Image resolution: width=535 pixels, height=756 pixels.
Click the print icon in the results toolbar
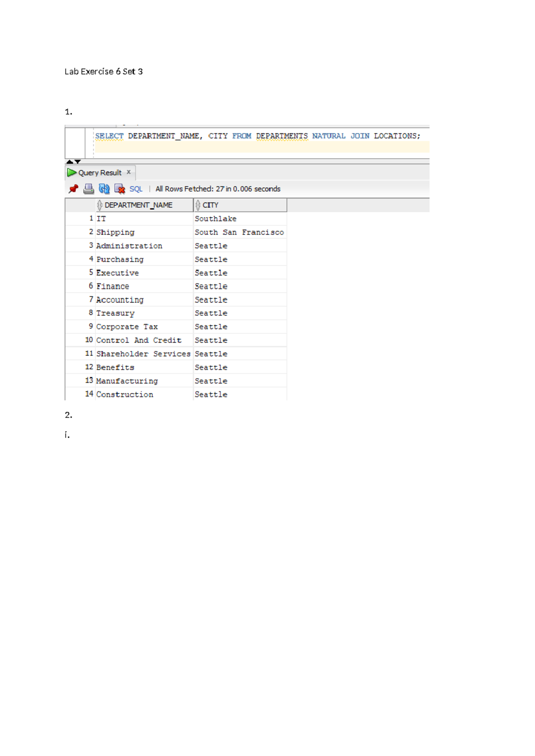pos(89,189)
